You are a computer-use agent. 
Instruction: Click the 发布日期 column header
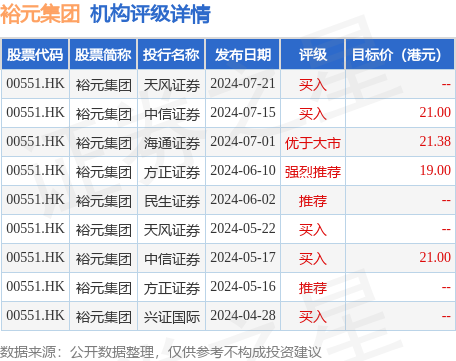point(243,54)
